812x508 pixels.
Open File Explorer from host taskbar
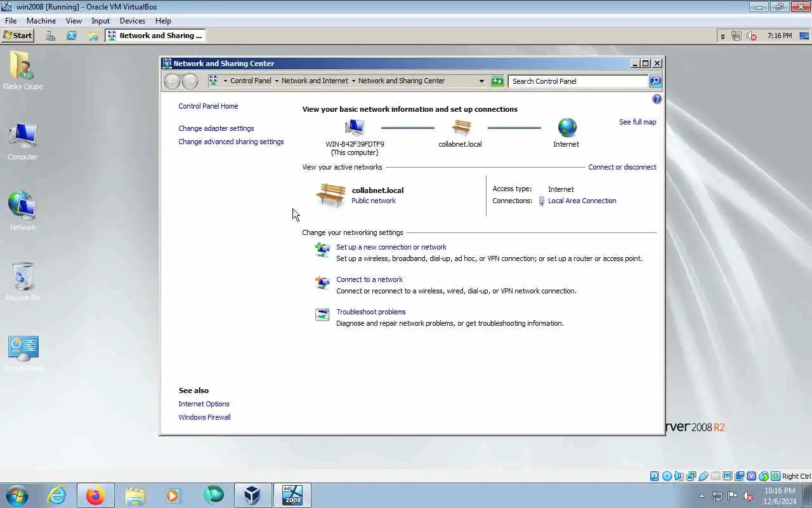135,495
